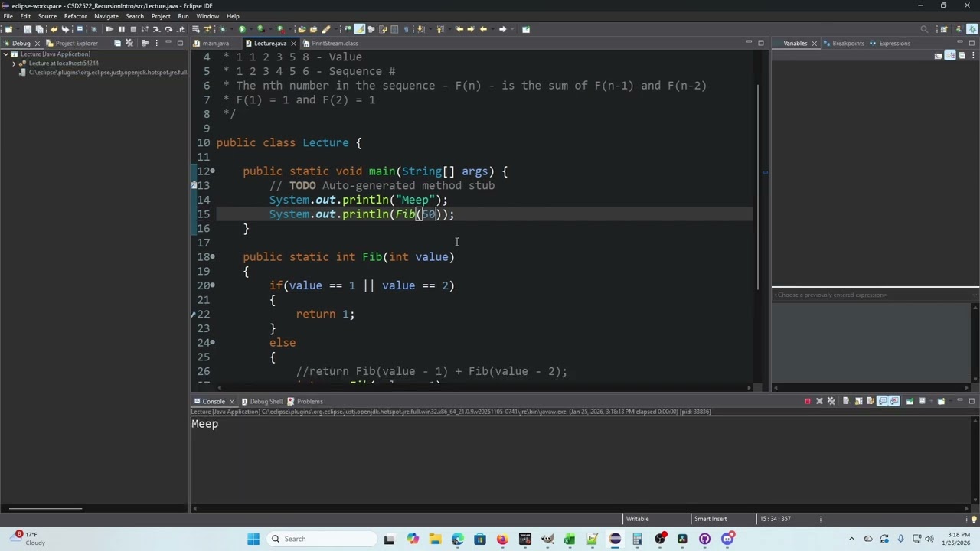
Task: Click Clear Console icon
Action: tap(846, 401)
